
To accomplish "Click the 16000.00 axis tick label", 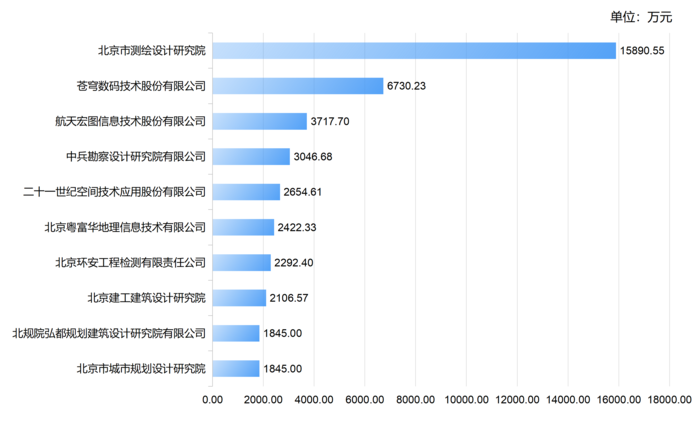I will tap(619, 400).
